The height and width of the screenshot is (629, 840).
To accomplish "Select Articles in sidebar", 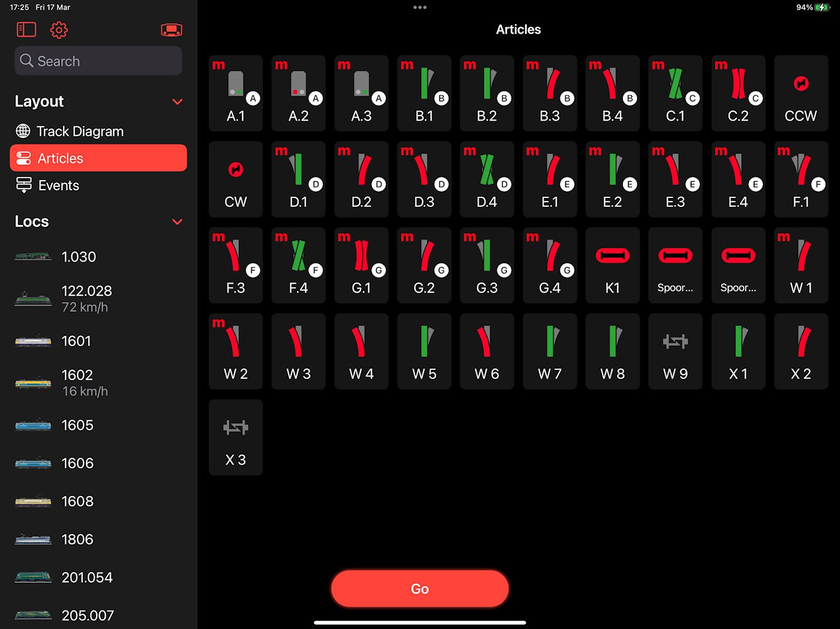I will pyautogui.click(x=98, y=158).
